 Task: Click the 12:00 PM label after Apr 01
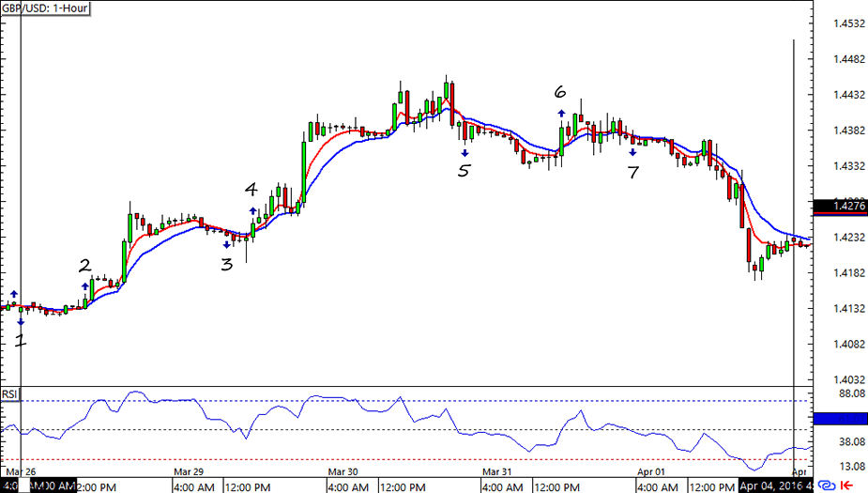tap(711, 487)
